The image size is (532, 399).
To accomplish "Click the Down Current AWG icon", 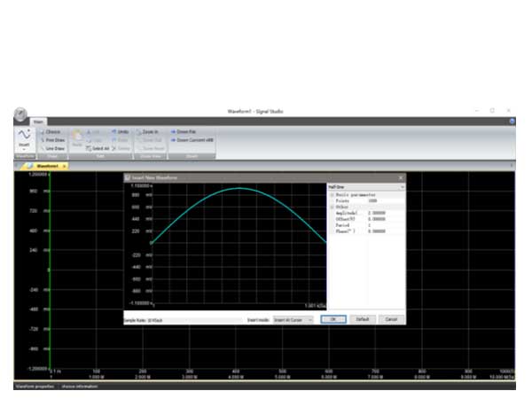I will 190,139.
